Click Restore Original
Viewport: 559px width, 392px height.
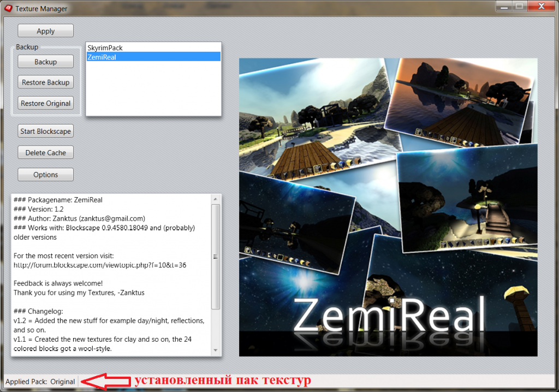click(x=46, y=103)
